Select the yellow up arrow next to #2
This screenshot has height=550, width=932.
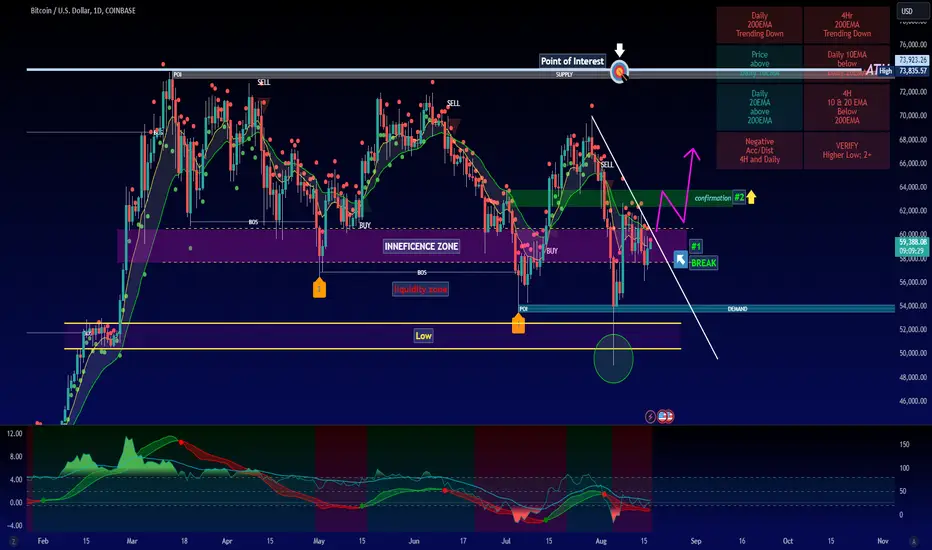pos(751,197)
